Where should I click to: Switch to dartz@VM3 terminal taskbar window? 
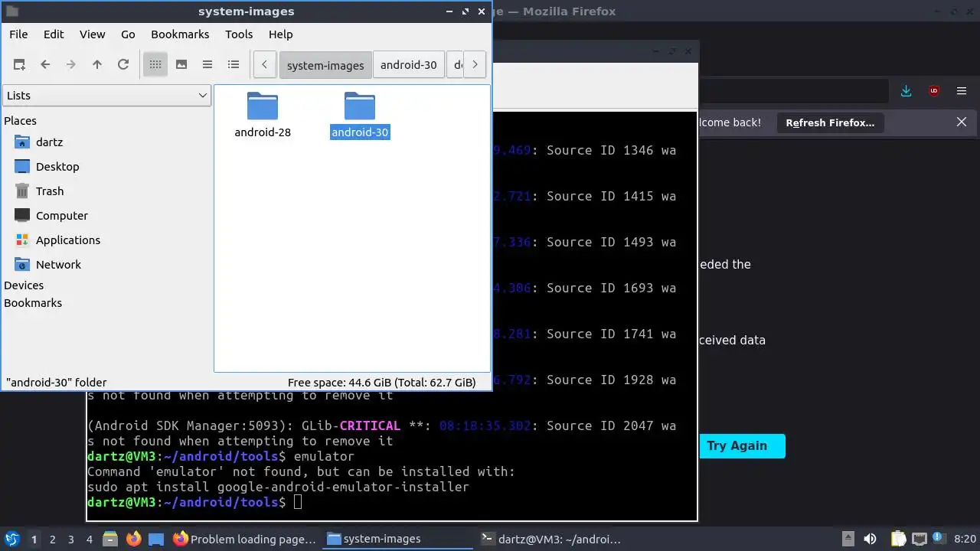551,540
